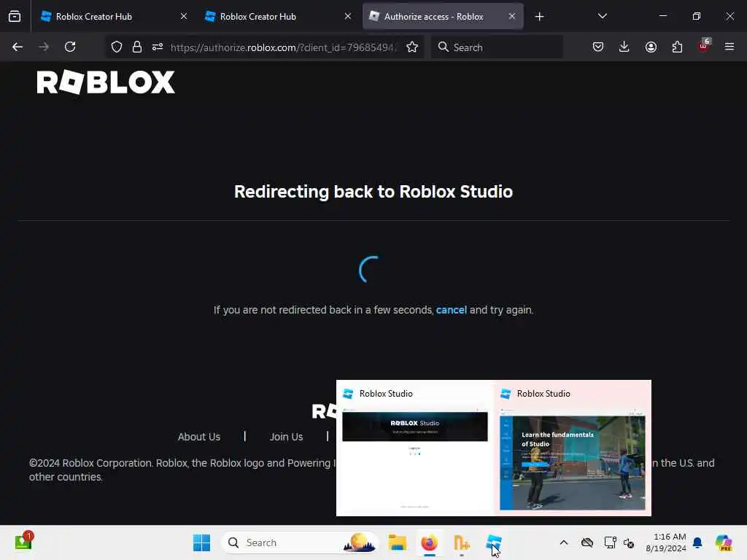This screenshot has height=560, width=747.
Task: Reload the current page
Action: (x=71, y=47)
